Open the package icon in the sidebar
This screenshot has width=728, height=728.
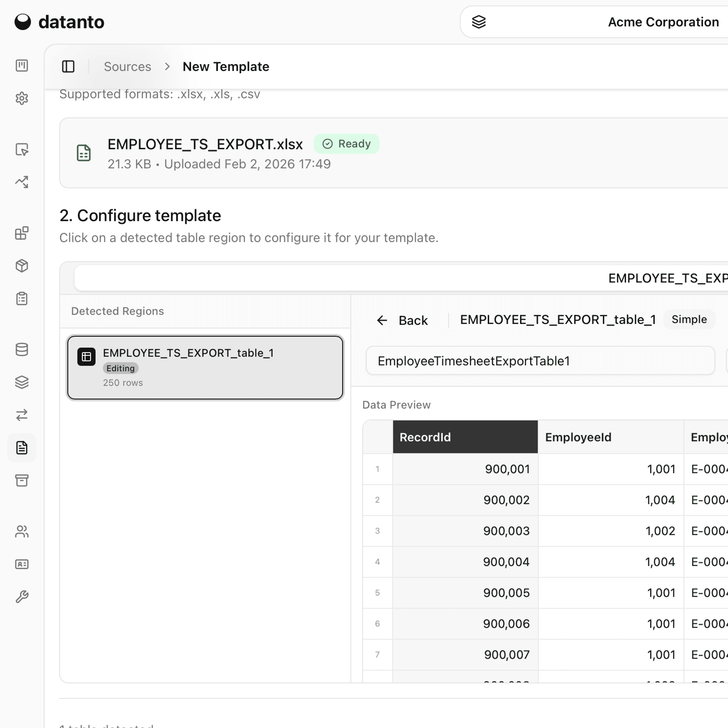tap(22, 266)
